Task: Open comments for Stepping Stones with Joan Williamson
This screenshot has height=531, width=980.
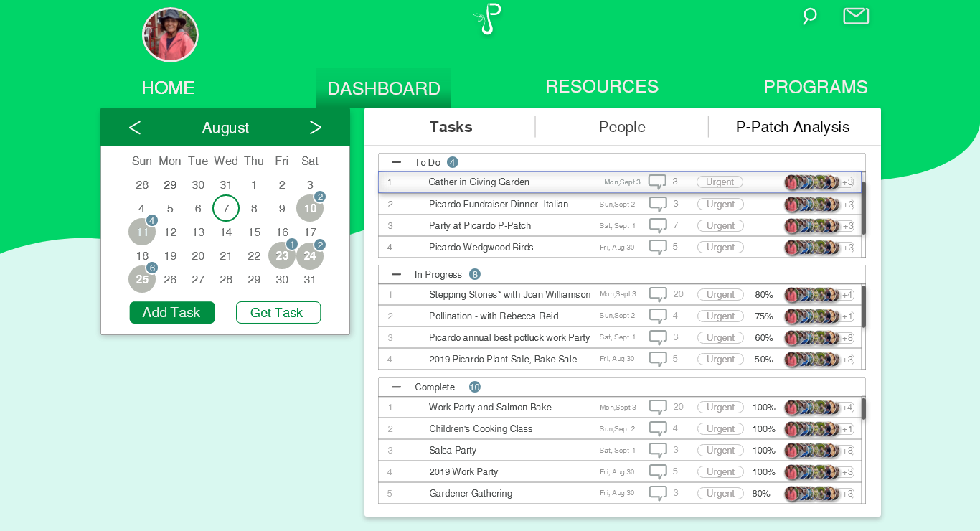Action: click(658, 295)
